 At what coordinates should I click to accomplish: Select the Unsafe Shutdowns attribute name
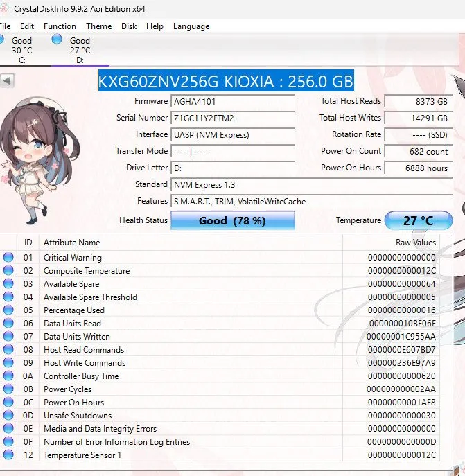pyautogui.click(x=78, y=416)
